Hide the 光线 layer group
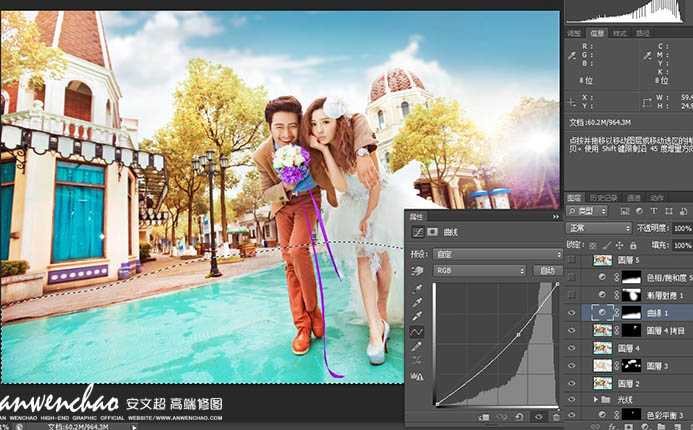The height and width of the screenshot is (430, 693). pos(572,400)
